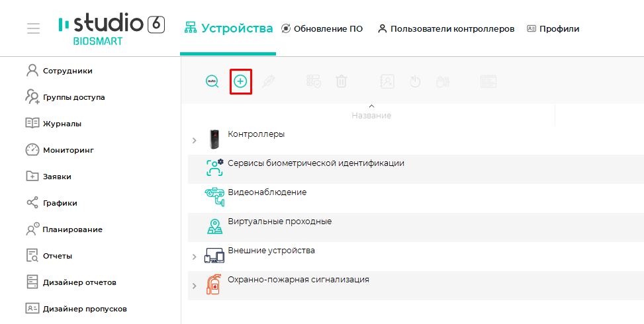Open Дизайнер пропусков in sidebar
Screen dimensions: 644x324
coord(85,309)
